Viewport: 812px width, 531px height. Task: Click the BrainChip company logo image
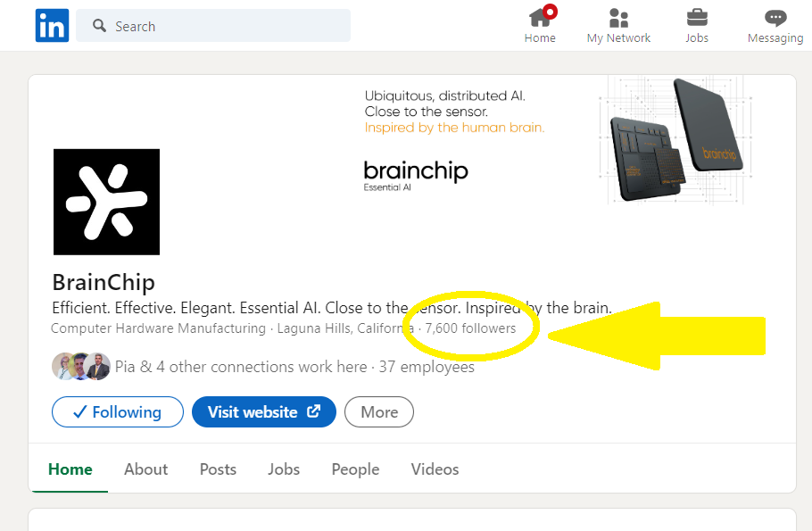pyautogui.click(x=107, y=202)
